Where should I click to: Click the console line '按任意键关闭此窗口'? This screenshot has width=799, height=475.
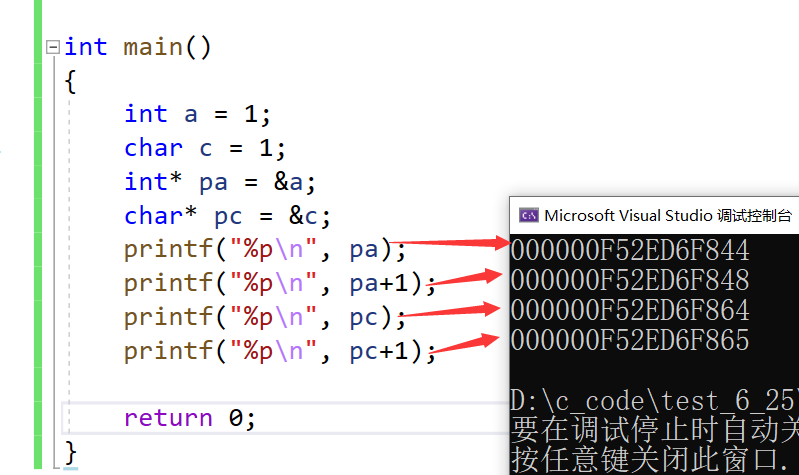pos(650,460)
